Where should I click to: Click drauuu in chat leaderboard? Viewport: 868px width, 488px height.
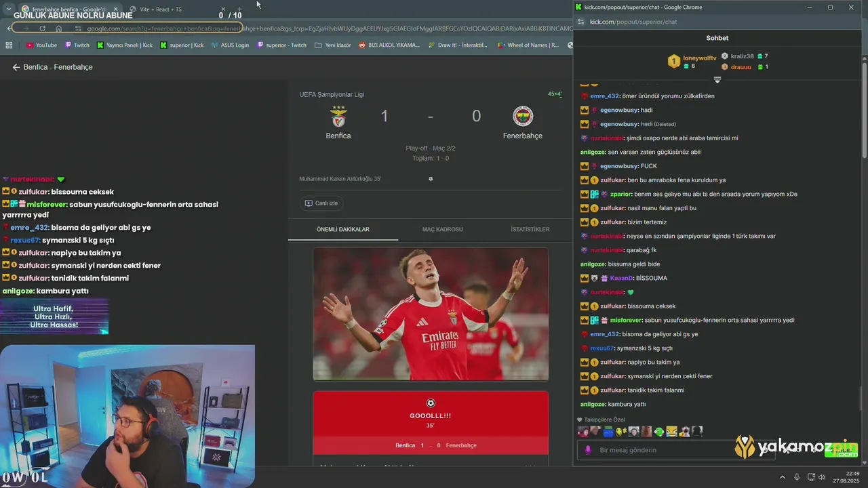pyautogui.click(x=741, y=67)
